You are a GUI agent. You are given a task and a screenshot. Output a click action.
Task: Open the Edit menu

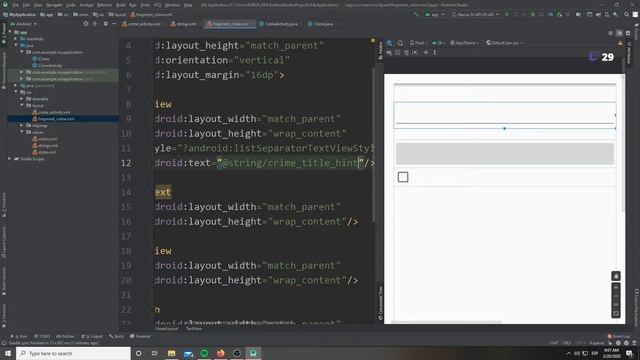(27, 5)
